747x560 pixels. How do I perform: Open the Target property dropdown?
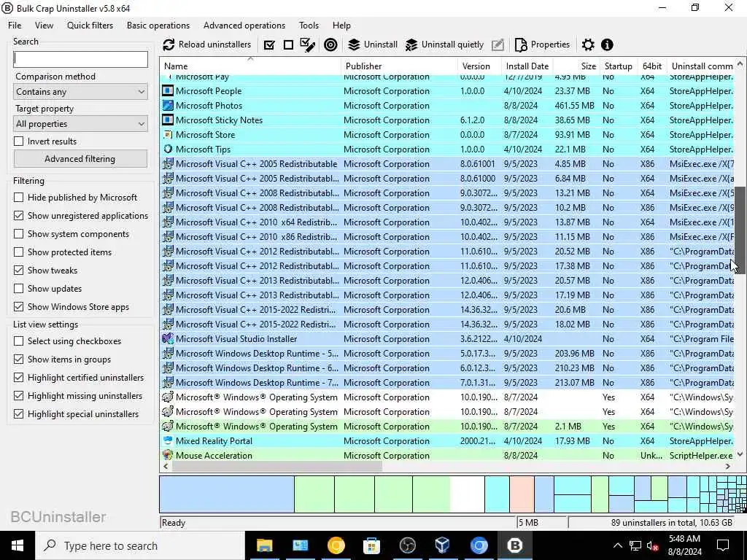coord(80,124)
